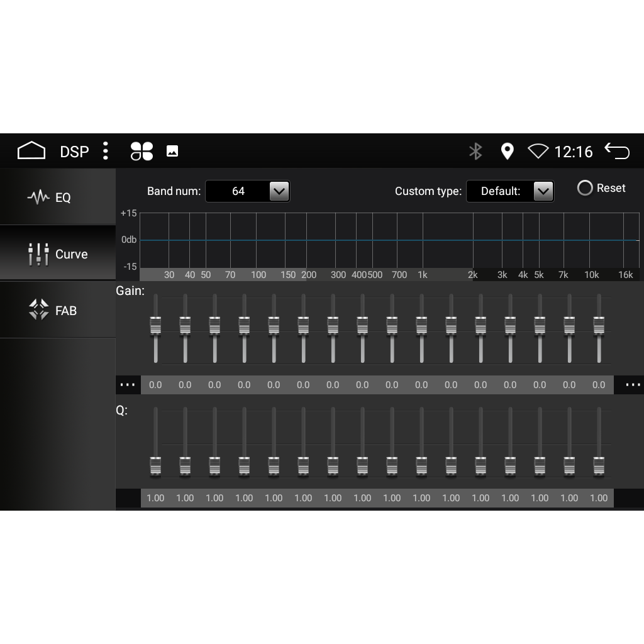Tap the GPS location pin icon

[x=507, y=151]
